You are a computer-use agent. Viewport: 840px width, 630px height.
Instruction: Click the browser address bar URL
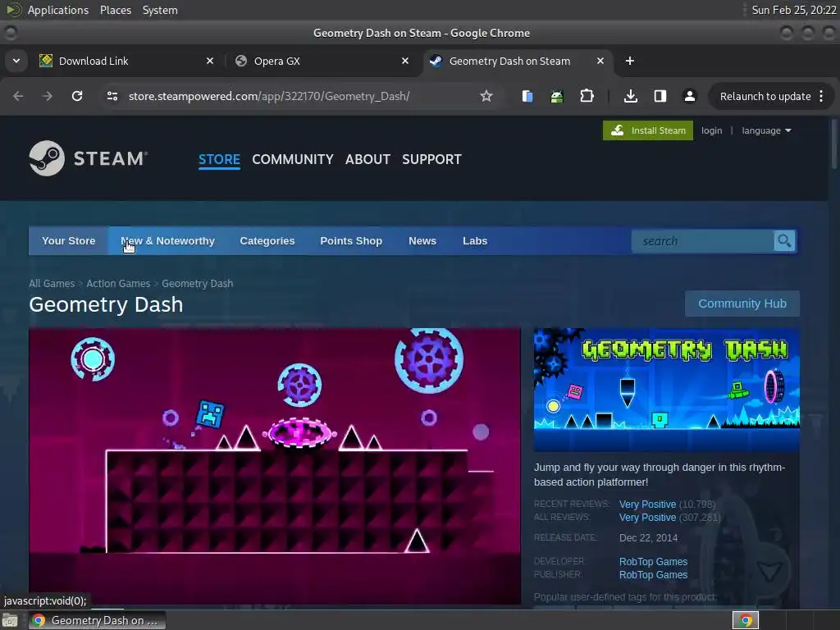click(x=269, y=96)
